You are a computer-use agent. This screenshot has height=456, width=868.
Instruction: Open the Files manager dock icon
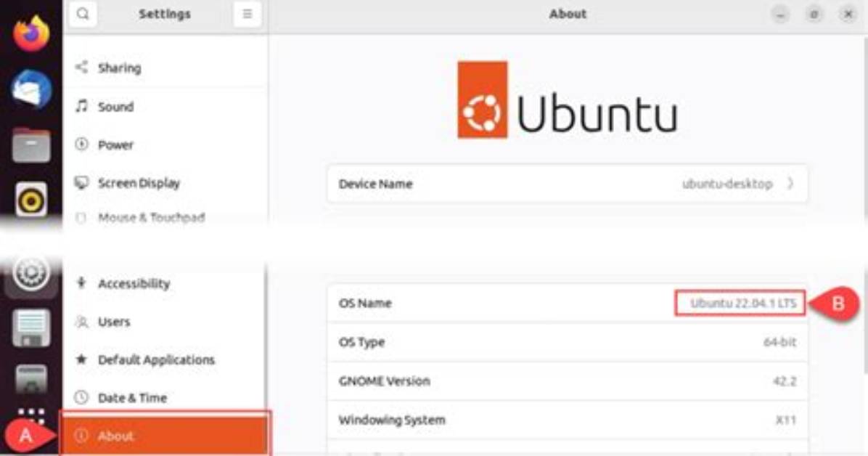(31, 145)
